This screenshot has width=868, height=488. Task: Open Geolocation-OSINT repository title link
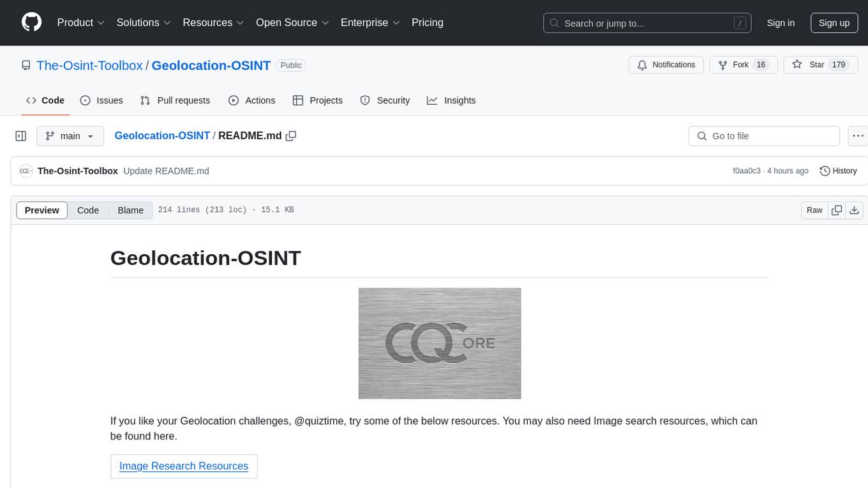pos(211,65)
